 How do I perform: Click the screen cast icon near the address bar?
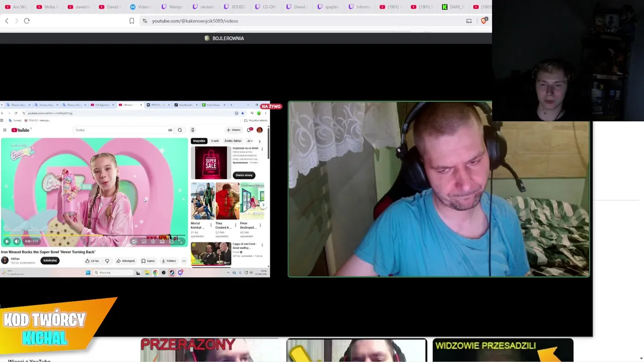point(469,21)
